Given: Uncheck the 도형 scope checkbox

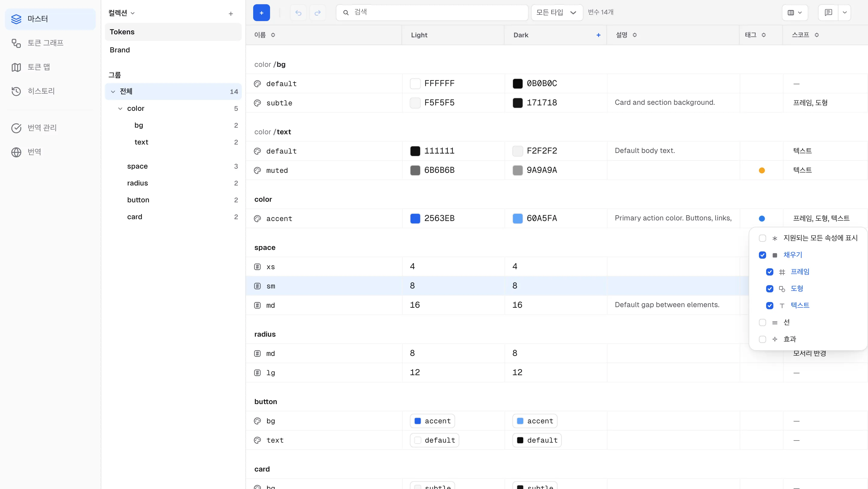Looking at the screenshot, I should [770, 289].
